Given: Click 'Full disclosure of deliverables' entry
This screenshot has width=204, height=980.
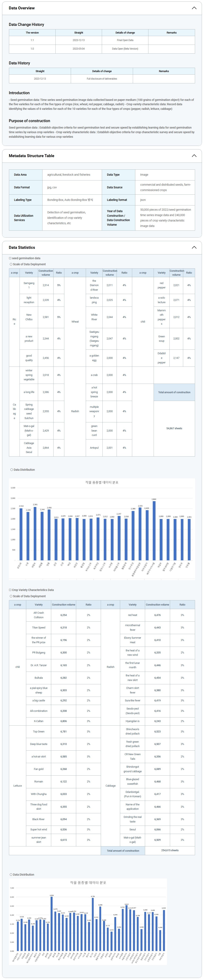Looking at the screenshot, I should coord(102,79).
